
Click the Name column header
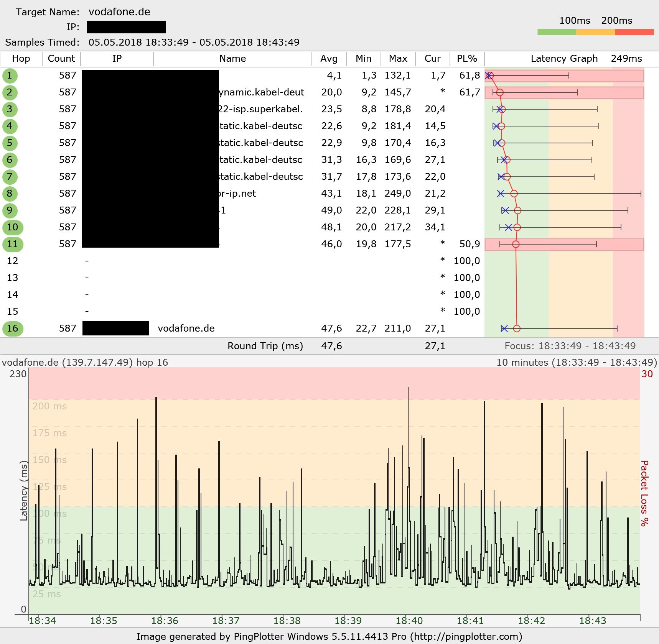coord(232,59)
